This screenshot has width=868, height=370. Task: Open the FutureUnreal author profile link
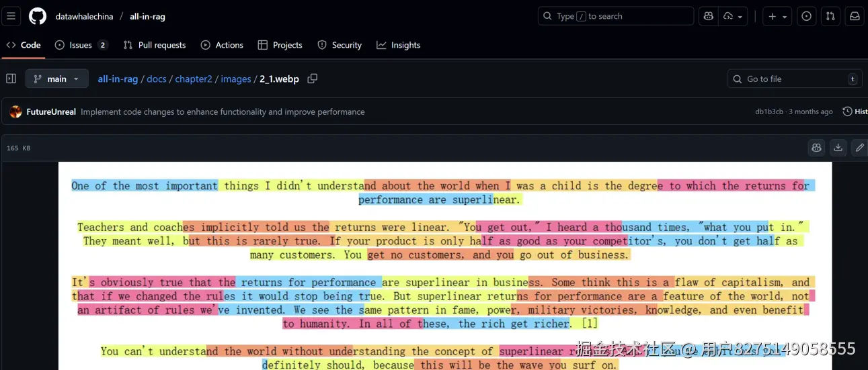51,111
